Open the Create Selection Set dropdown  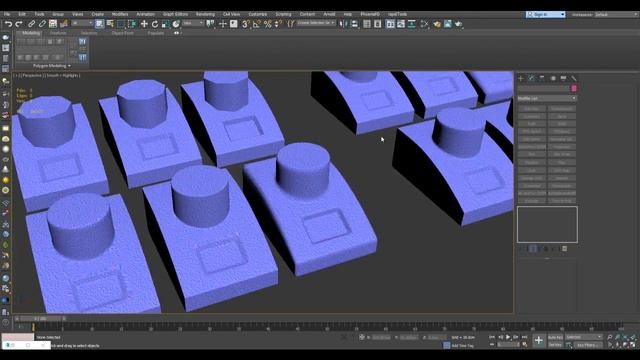point(316,23)
